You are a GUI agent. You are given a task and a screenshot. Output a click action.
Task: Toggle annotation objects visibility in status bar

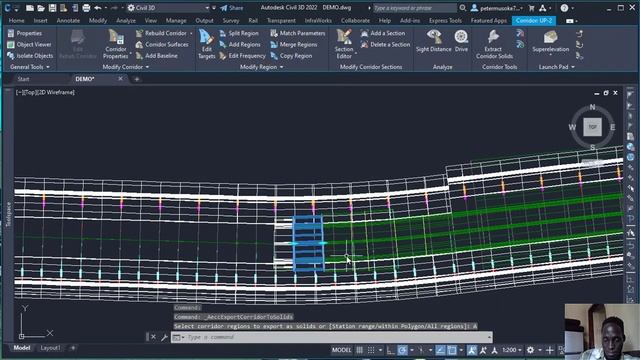coord(472,350)
